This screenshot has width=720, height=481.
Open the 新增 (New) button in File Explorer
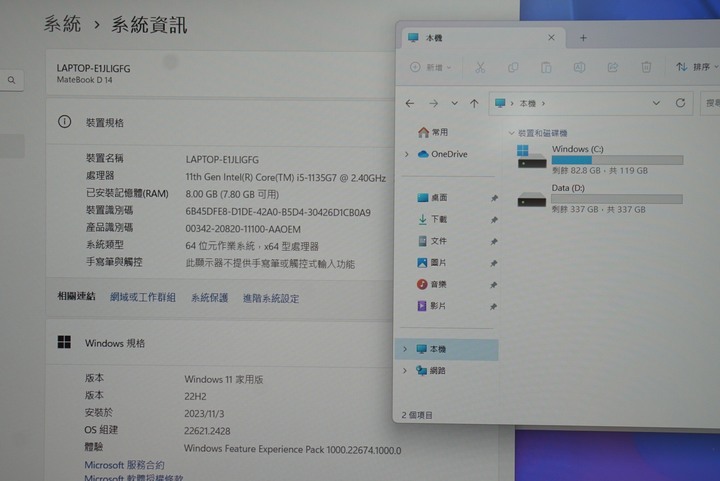[x=430, y=67]
